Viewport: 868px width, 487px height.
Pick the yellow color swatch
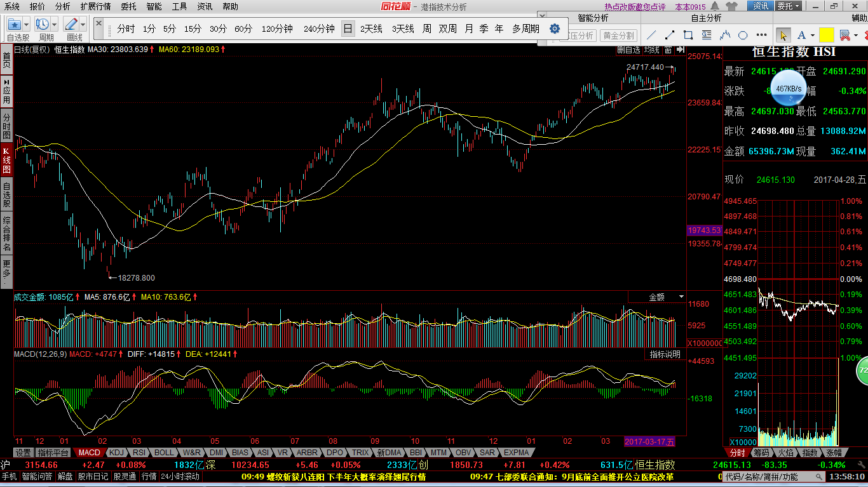pos(826,35)
